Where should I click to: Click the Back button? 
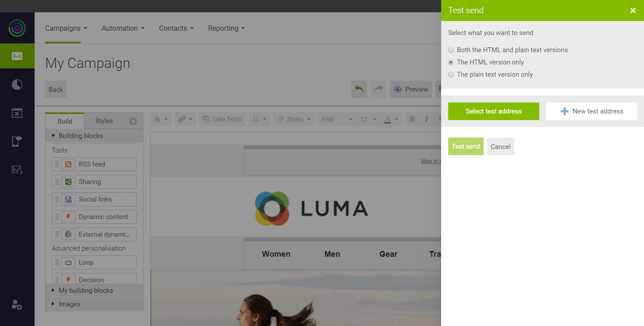[56, 89]
